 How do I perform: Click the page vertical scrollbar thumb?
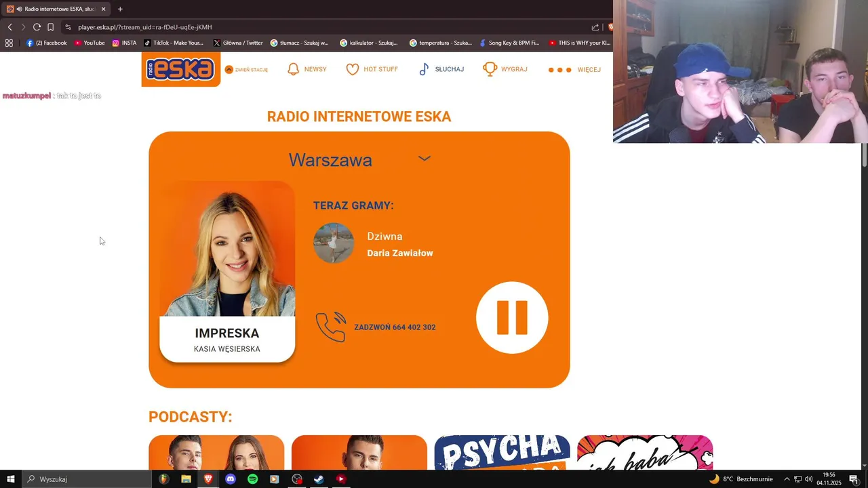pyautogui.click(x=864, y=155)
